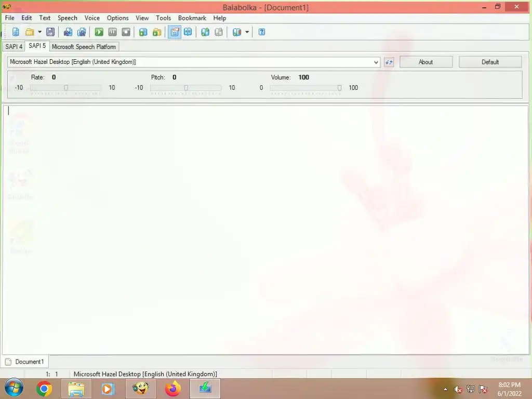Click the refresh voices arrows icon
Image resolution: width=532 pixels, height=399 pixels.
pos(389,62)
